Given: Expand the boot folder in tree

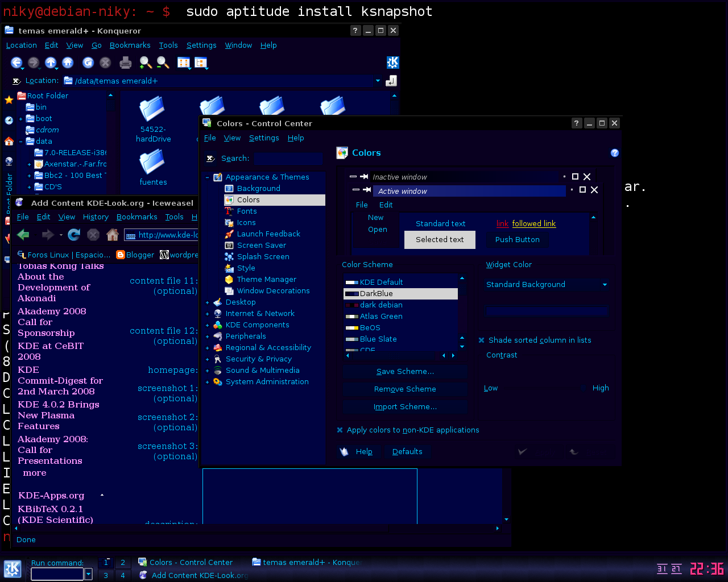Looking at the screenshot, I should click(20, 119).
